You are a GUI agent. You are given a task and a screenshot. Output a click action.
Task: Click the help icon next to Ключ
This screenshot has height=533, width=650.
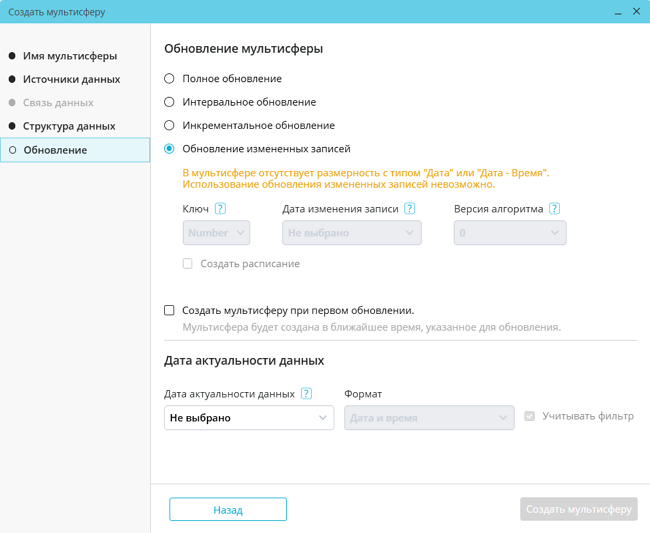220,209
